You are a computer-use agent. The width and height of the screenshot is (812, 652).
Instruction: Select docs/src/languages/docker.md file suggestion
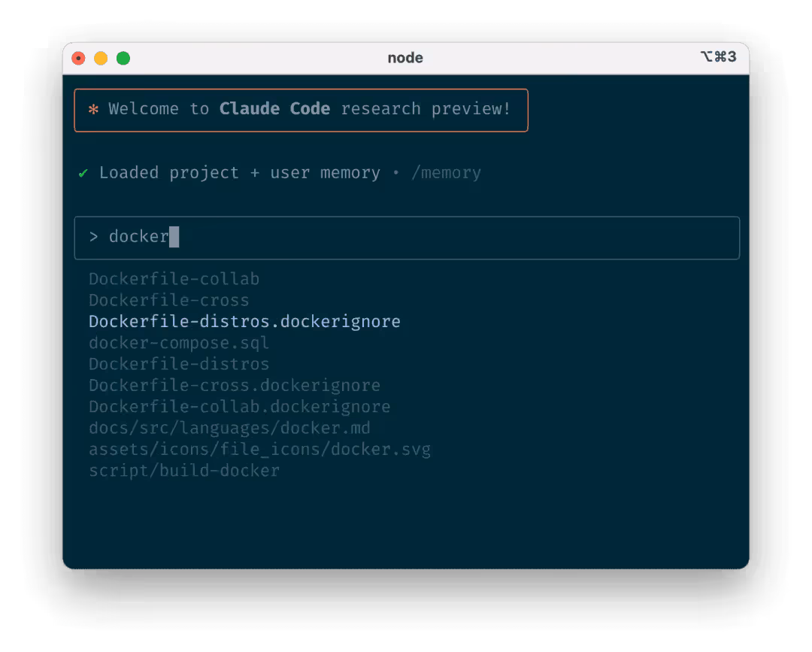click(229, 428)
